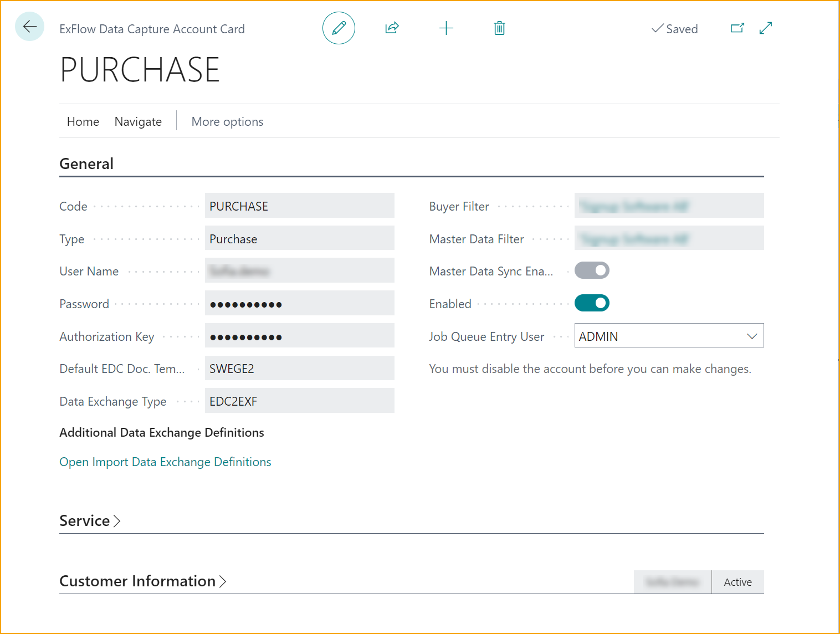This screenshot has width=840, height=634.
Task: Disable the Enabled toggle
Action: pos(592,303)
